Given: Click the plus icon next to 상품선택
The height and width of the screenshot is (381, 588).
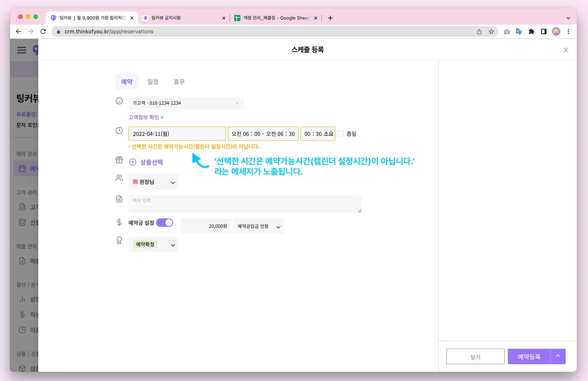Looking at the screenshot, I should pos(132,162).
